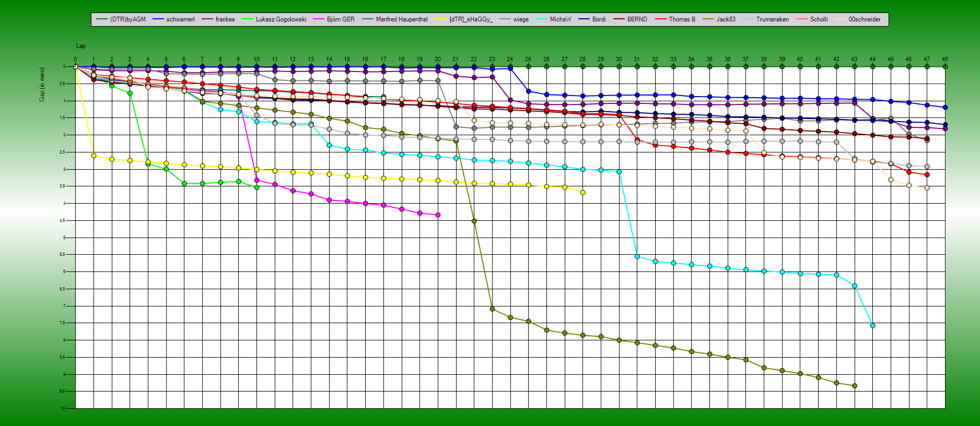Image resolution: width=980 pixels, height=426 pixels.
Task: Click the last bright green Lukasz point at lap 10
Action: (x=256, y=187)
